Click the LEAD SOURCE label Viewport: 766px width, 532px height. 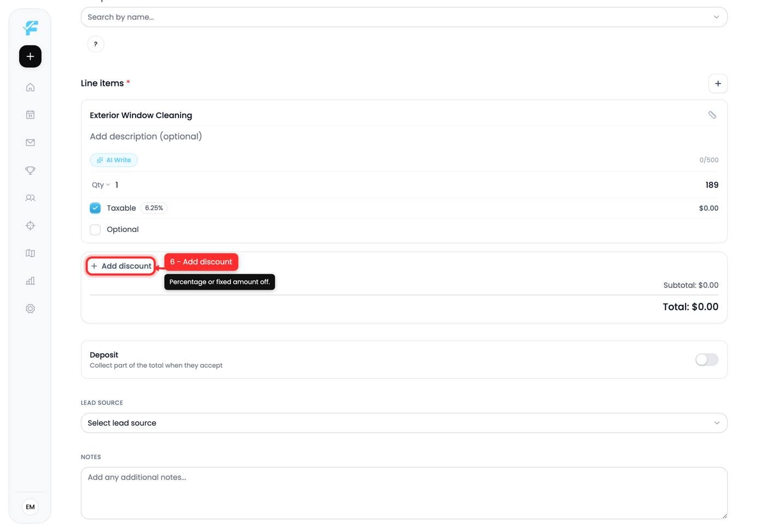click(x=102, y=403)
